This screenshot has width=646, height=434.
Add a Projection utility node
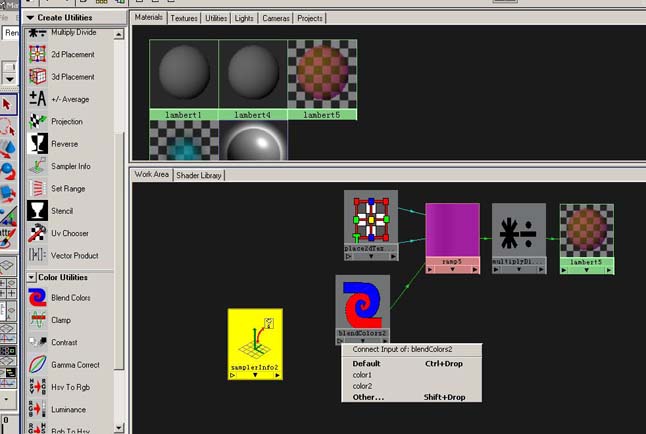37,121
